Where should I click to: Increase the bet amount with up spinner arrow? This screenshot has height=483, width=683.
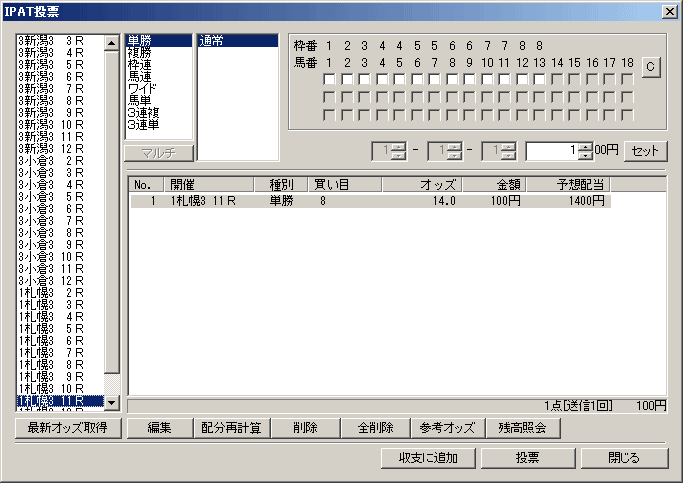coord(585,147)
